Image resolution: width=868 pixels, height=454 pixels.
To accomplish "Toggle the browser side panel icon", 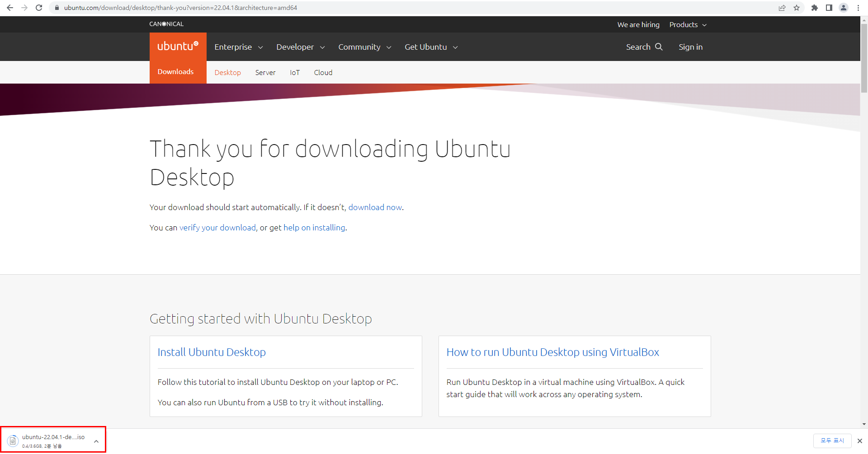I will (x=829, y=8).
